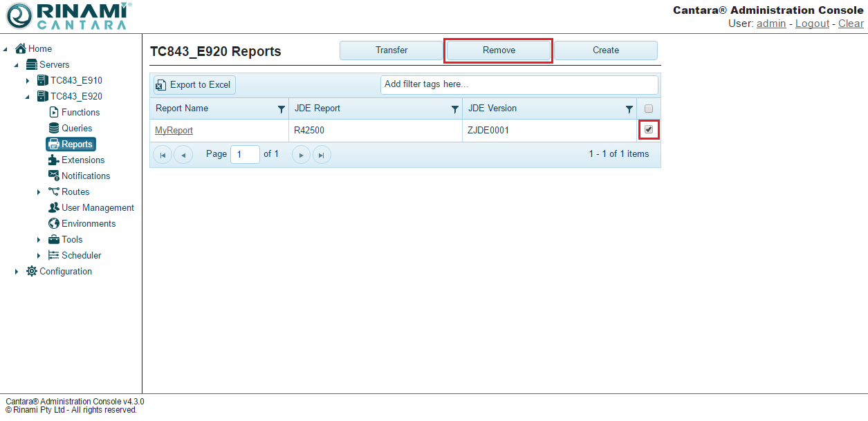Open Notifications in the sidebar

[x=85, y=176]
